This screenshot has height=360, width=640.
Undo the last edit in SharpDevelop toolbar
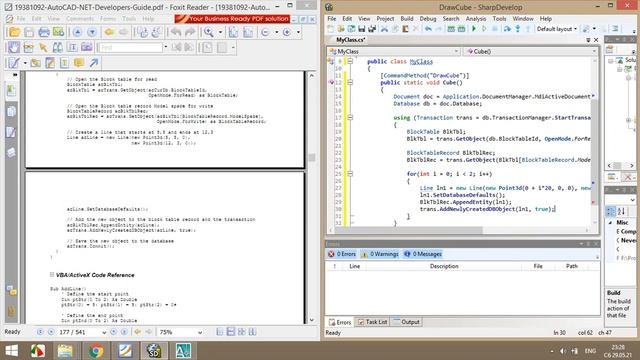[428, 29]
